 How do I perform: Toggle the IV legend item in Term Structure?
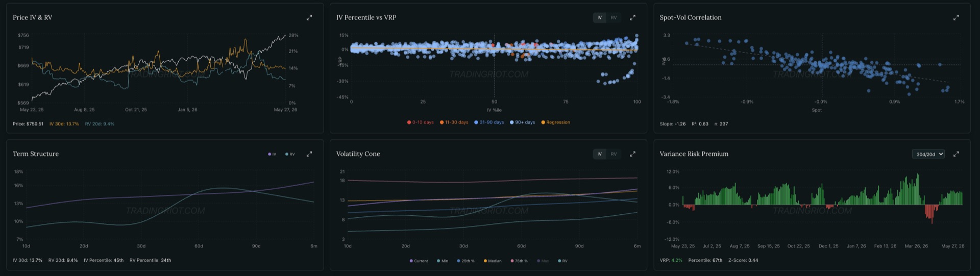[272, 154]
